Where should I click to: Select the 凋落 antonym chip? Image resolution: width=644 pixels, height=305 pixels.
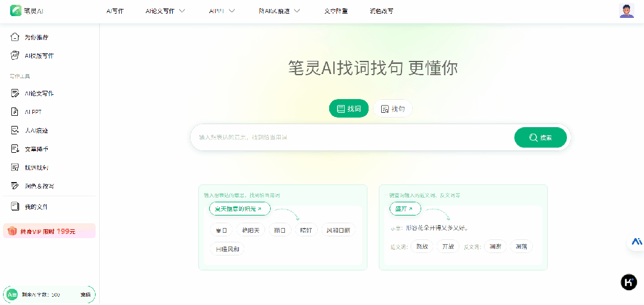(x=522, y=247)
